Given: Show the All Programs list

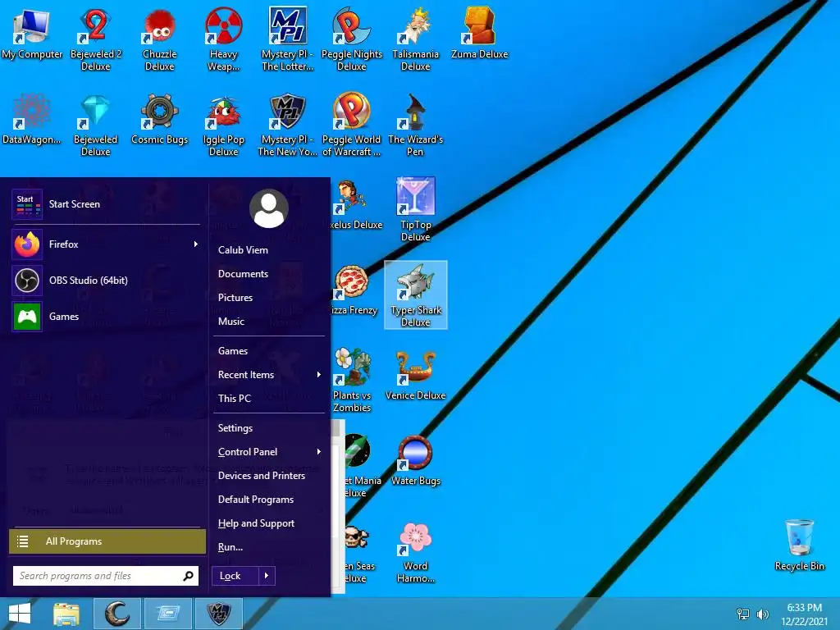Looking at the screenshot, I should click(x=107, y=541).
